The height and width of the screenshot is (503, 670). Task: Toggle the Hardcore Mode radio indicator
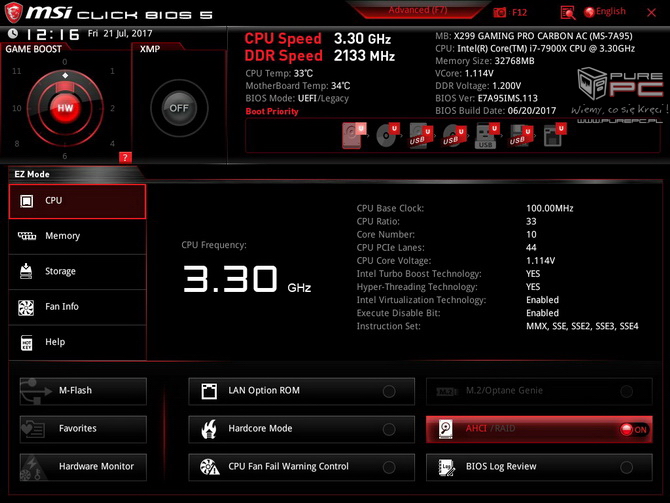click(x=389, y=429)
